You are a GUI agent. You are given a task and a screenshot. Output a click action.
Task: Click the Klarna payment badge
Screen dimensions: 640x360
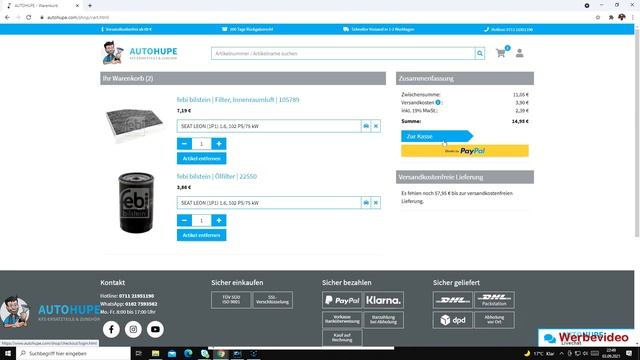pos(383,300)
